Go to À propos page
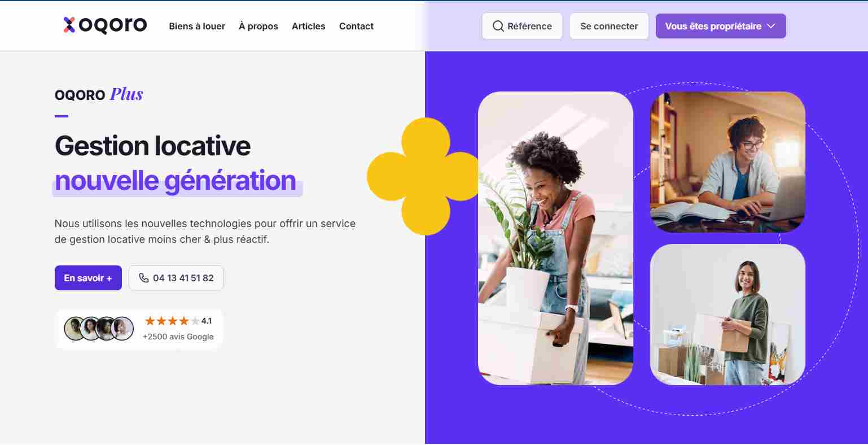 258,26
